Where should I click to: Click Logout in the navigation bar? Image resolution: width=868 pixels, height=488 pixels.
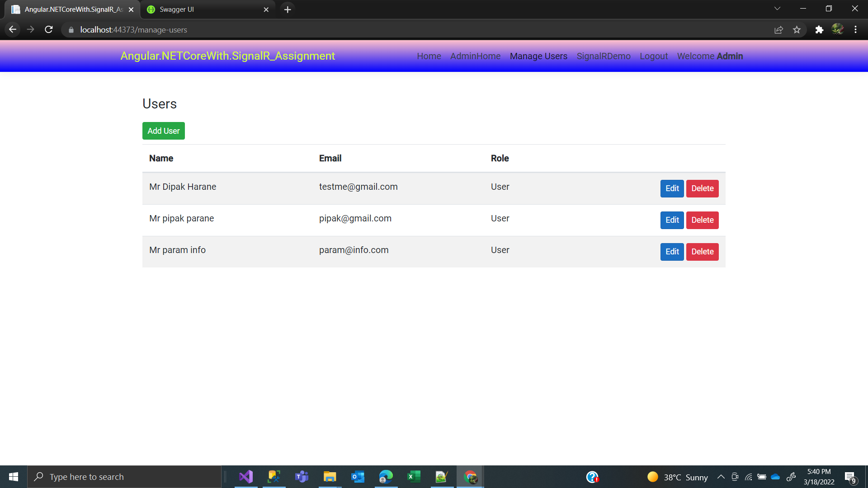click(x=654, y=56)
